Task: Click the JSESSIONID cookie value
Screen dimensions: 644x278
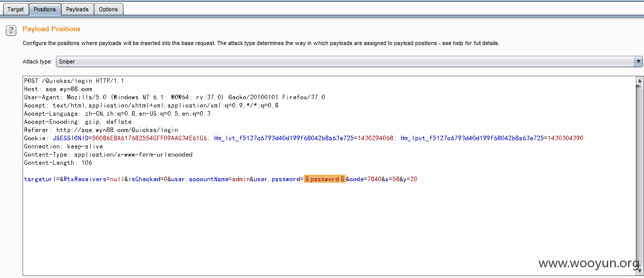Action: coord(150,138)
